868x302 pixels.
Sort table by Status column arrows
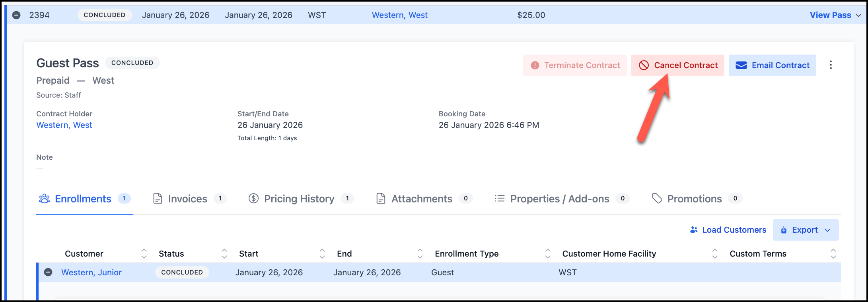coord(224,254)
